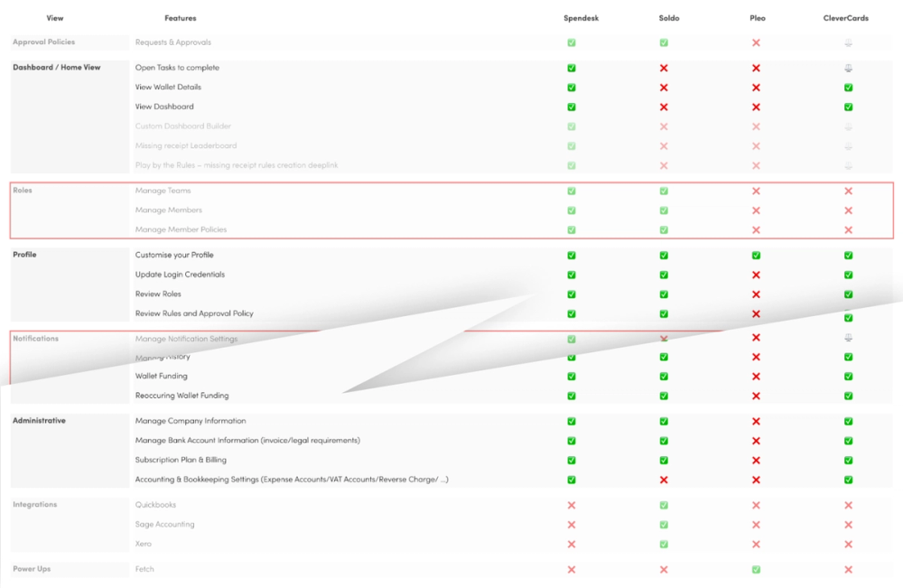Select the Administrative view label
Viewport: 903px width, 588px height.
(x=39, y=421)
